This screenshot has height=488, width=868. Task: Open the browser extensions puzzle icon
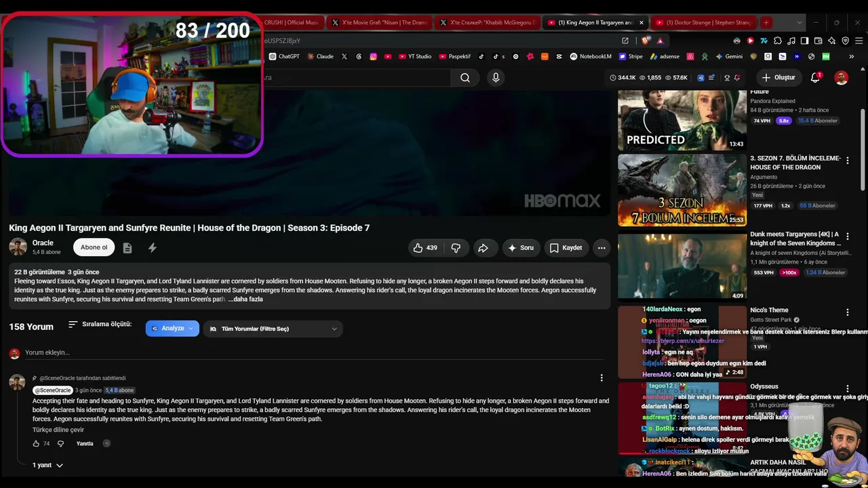click(778, 41)
